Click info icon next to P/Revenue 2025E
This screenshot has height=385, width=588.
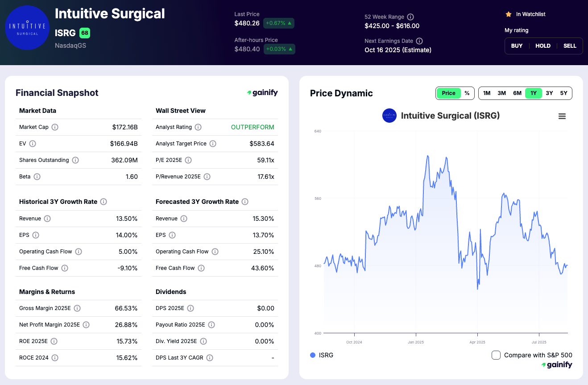pyautogui.click(x=207, y=177)
